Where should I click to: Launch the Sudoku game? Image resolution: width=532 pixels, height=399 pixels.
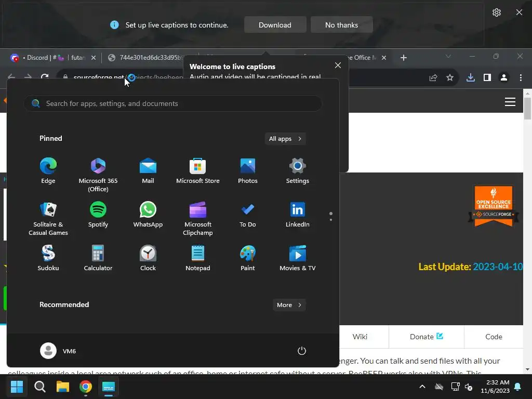pos(48,258)
